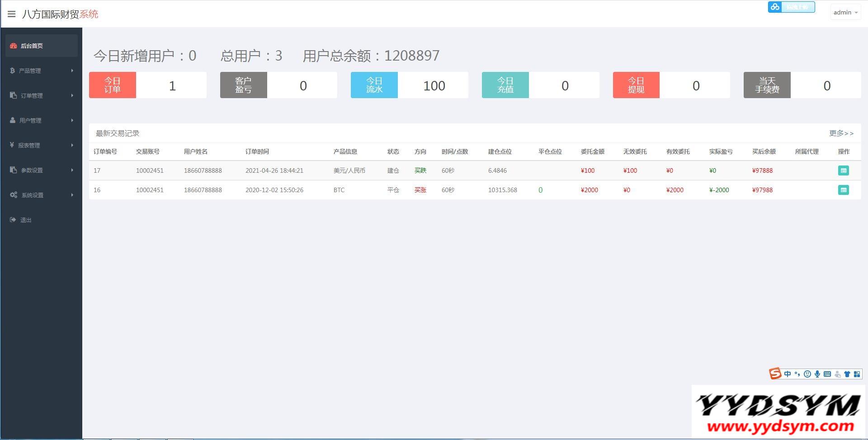
Task: Open details icon for order 17
Action: pos(843,170)
